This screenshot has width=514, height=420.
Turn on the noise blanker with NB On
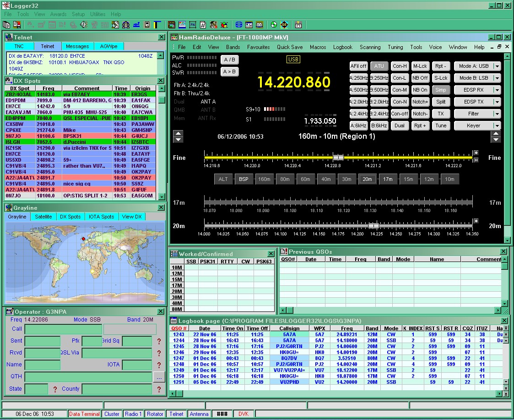point(420,90)
